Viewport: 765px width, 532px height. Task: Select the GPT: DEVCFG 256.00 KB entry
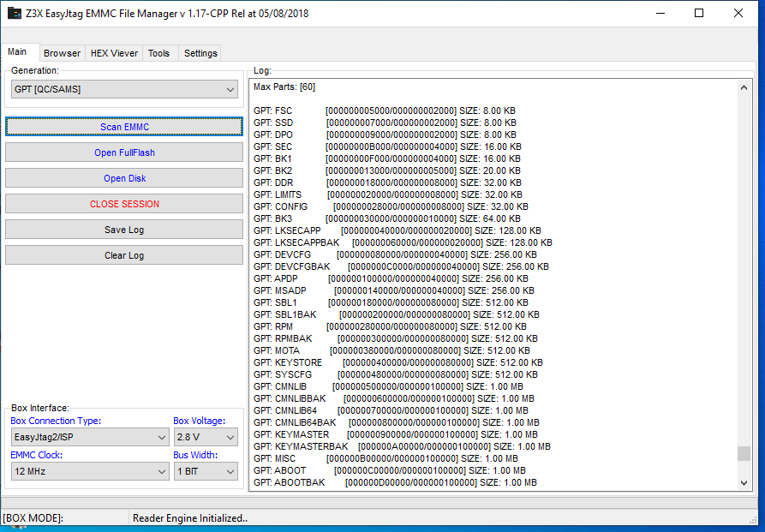pos(395,254)
